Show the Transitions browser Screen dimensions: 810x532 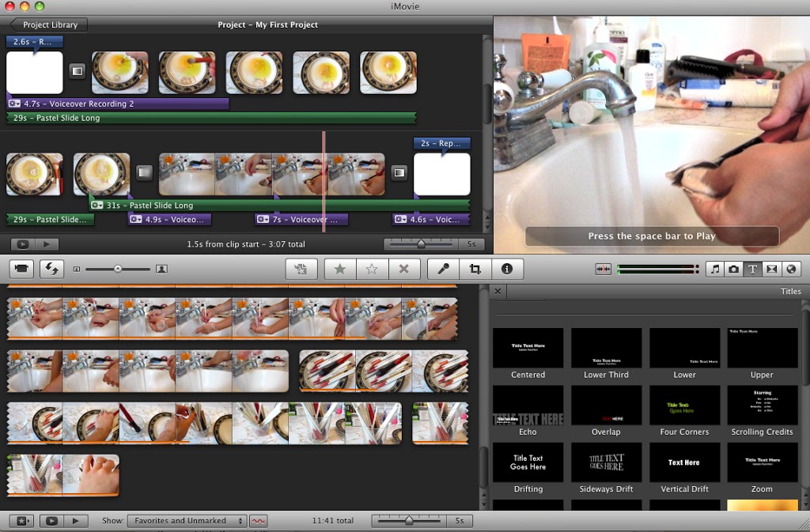(772, 269)
